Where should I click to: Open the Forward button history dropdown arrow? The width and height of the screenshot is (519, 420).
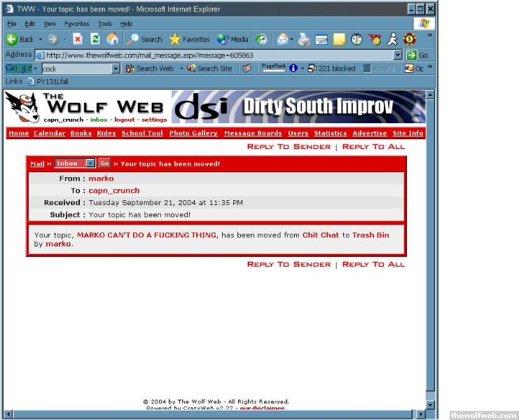tap(65, 39)
